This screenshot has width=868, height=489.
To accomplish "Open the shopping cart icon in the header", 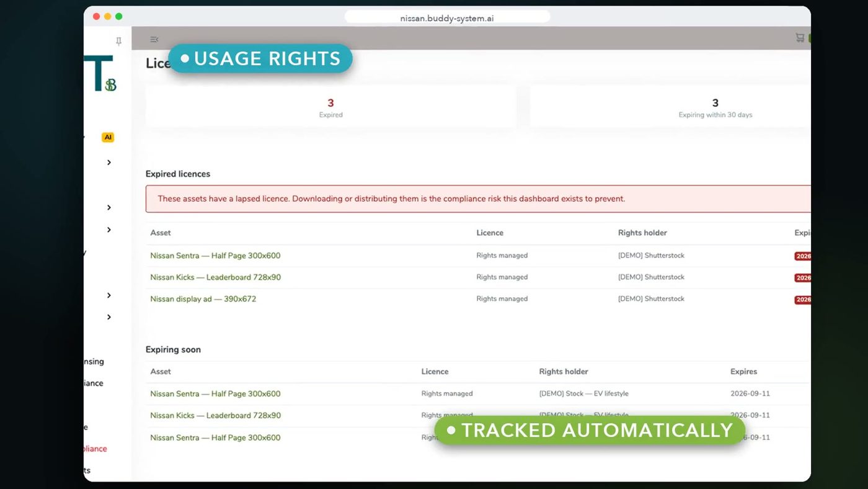I will click(800, 38).
